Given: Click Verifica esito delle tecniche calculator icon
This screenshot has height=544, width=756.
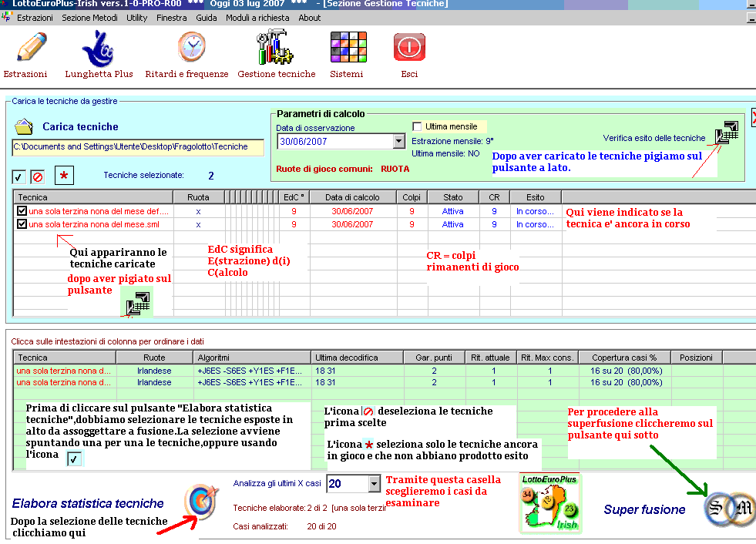Looking at the screenshot, I should (727, 133).
